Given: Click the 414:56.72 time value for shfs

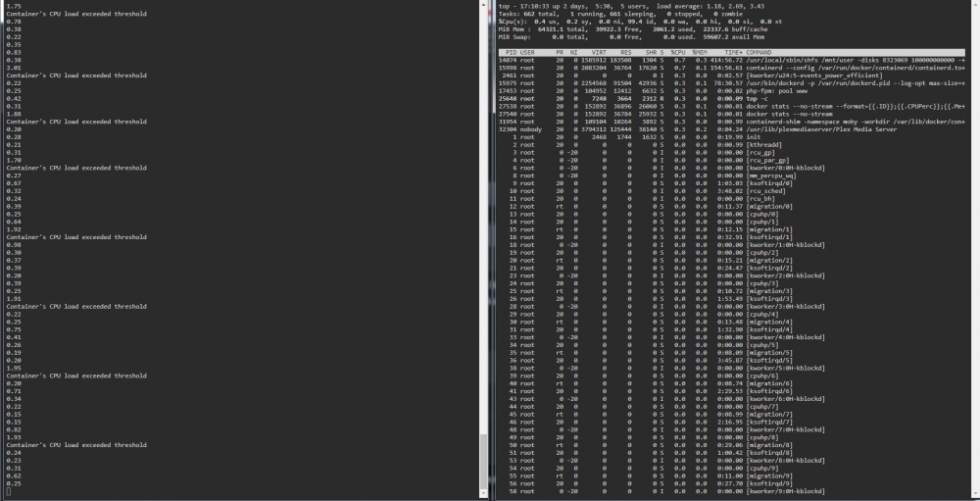Looking at the screenshot, I should [727, 60].
